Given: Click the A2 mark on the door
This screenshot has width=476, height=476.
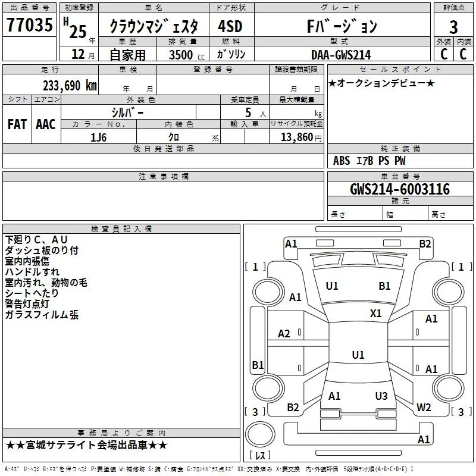Looking at the screenshot, I should pos(284,334).
